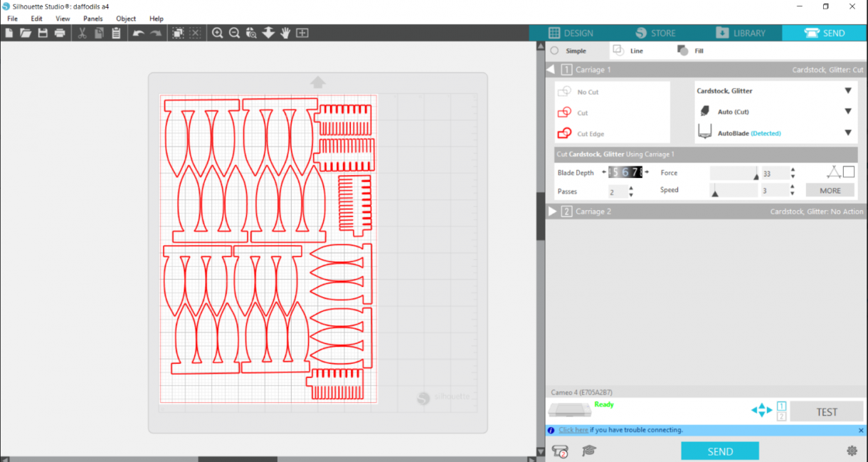Select the Pan hand tool
The image size is (868, 462).
[285, 33]
